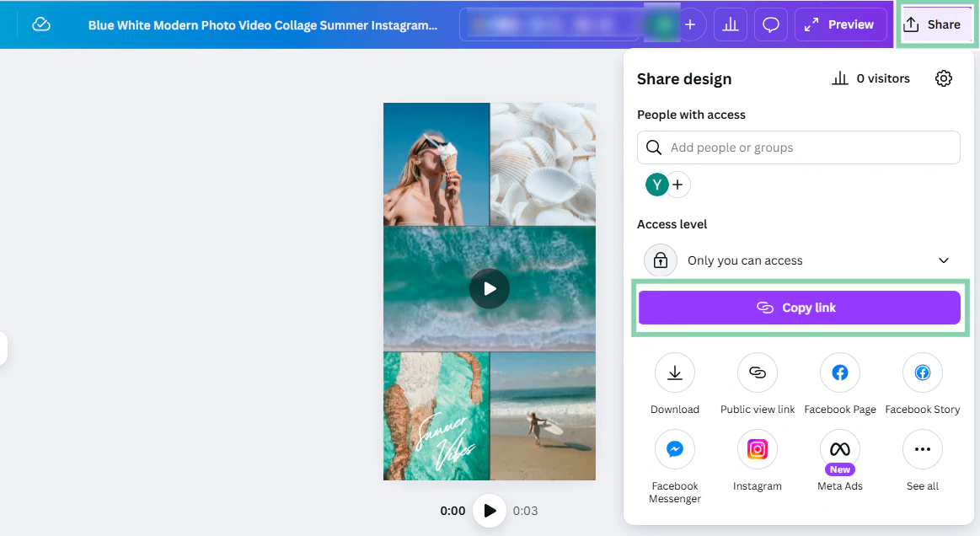View the 0 visitors analytics
The height and width of the screenshot is (536, 980).
pos(870,78)
